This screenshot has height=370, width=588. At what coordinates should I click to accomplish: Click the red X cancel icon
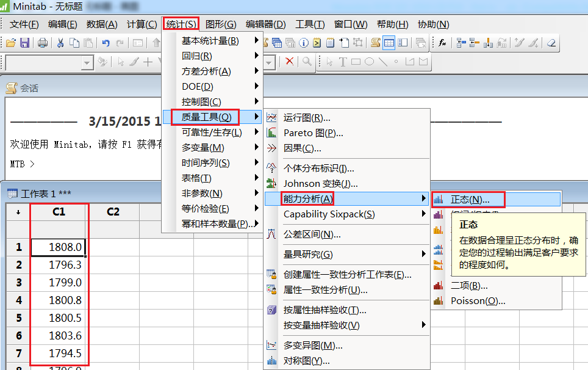(289, 62)
